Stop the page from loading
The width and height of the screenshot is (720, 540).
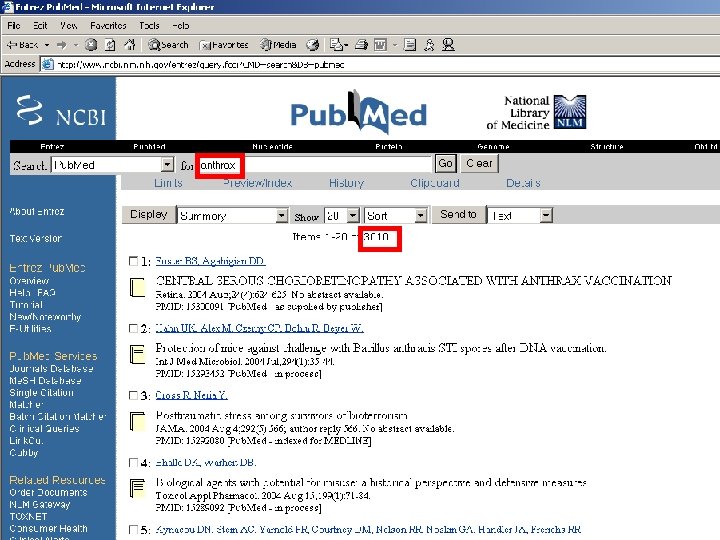(91, 45)
